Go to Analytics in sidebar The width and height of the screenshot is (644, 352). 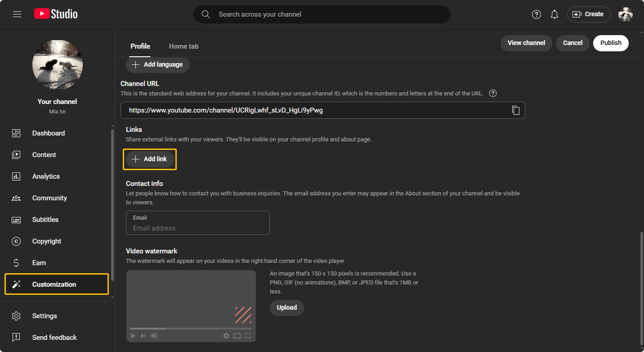coord(46,176)
